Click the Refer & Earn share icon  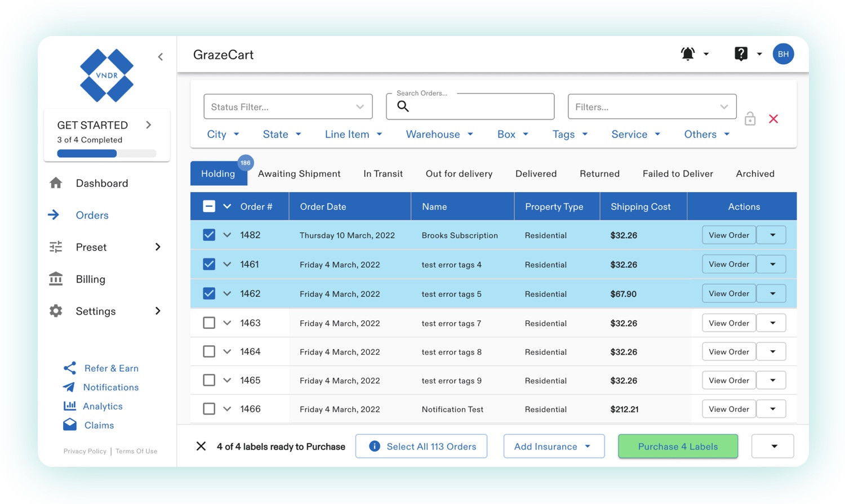pyautogui.click(x=70, y=368)
